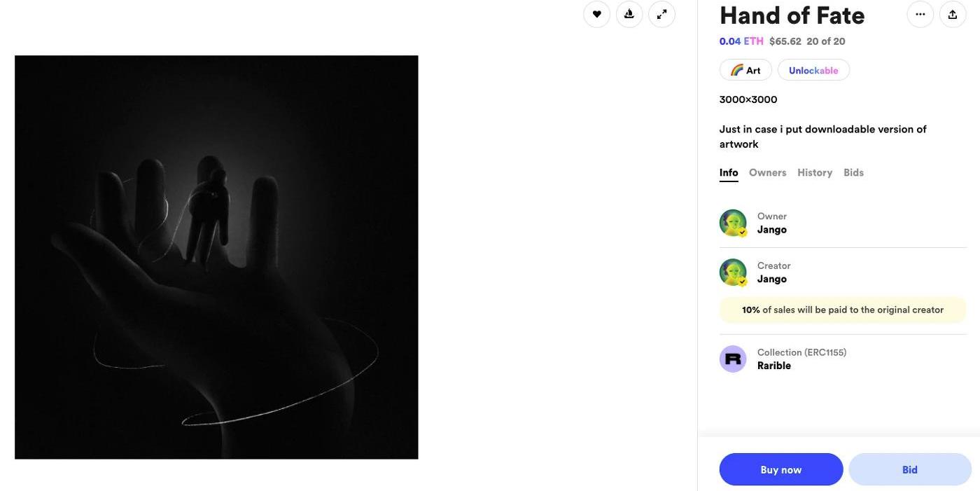This screenshot has width=980, height=491.
Task: Switch to the Owners tab
Action: [767, 172]
